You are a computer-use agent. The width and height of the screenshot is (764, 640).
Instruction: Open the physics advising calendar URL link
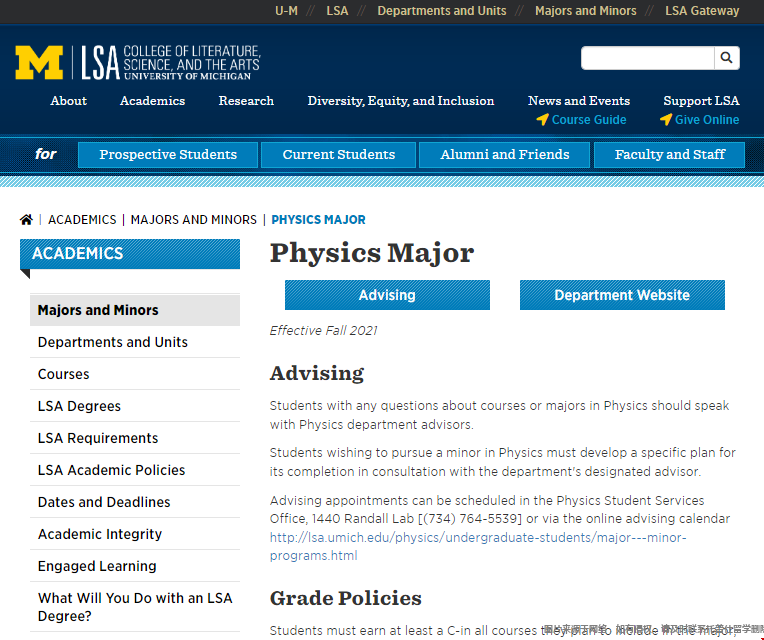[478, 546]
